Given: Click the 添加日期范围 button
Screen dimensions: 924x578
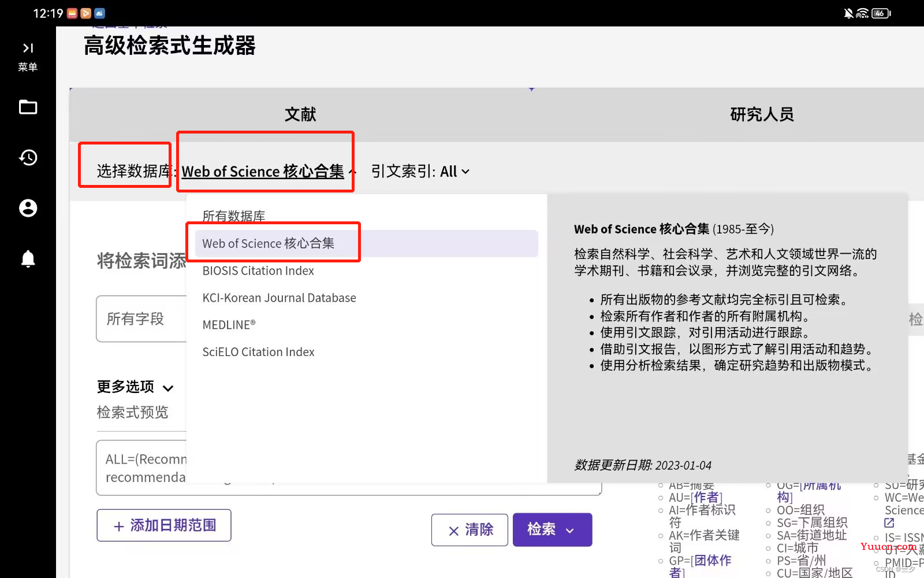Looking at the screenshot, I should (x=164, y=525).
